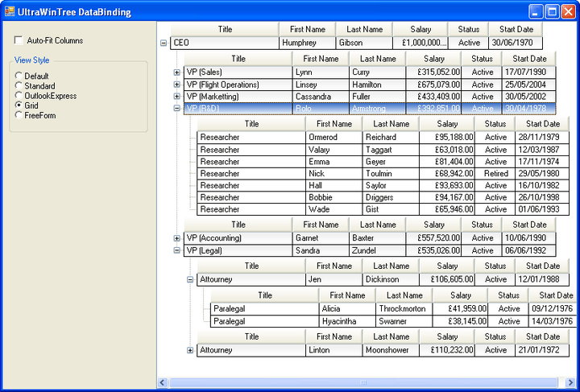Click the Title column header above CEO row
The width and height of the screenshot is (580, 392).
[225, 29]
